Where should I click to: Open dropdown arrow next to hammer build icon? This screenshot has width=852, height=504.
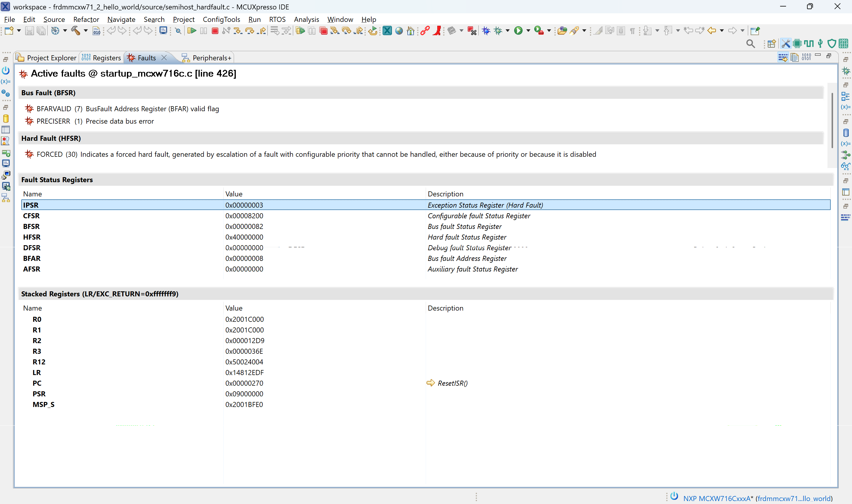(85, 31)
